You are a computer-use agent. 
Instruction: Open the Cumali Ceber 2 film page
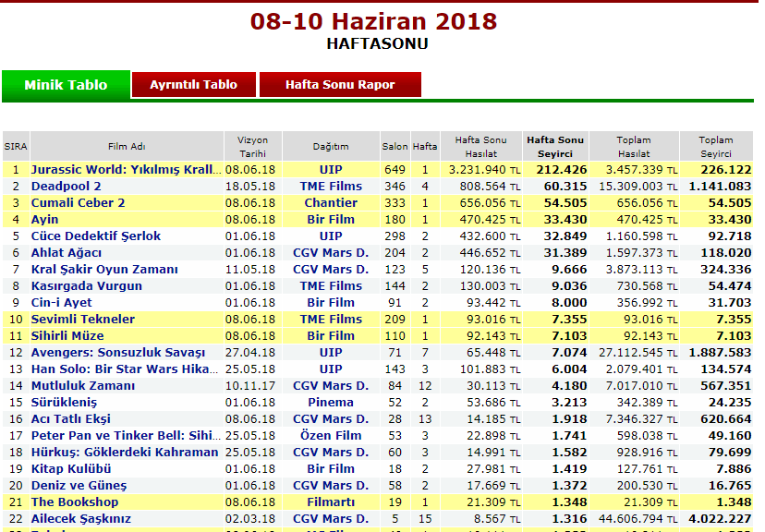click(x=78, y=203)
